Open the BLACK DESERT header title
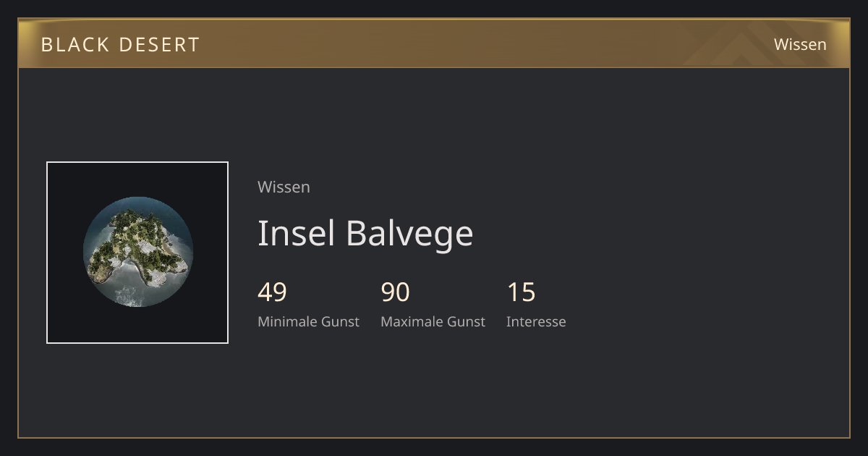Viewport: 868px width, 456px height. (x=120, y=44)
